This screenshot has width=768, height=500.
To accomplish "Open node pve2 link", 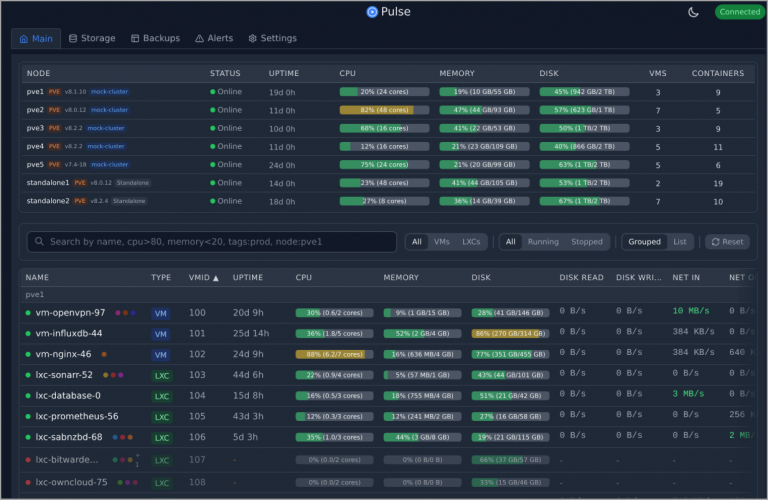I will [x=35, y=110].
